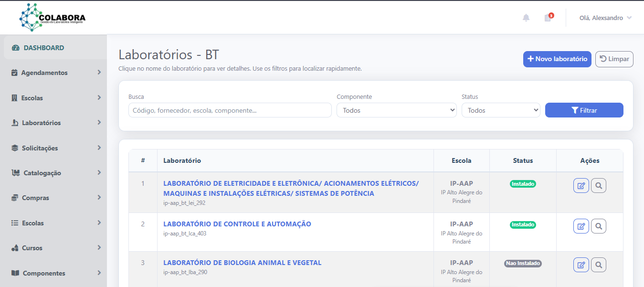Expand the Compras menu chevron

(x=99, y=197)
